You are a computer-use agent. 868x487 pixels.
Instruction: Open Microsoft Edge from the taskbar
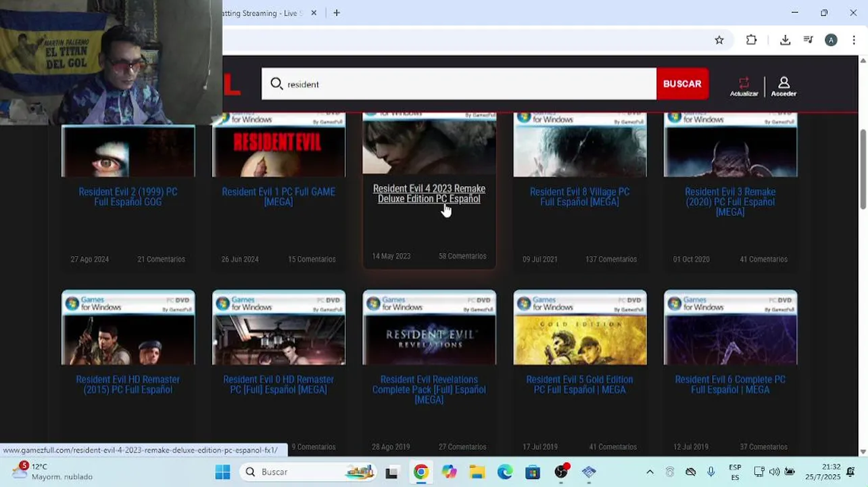(505, 472)
